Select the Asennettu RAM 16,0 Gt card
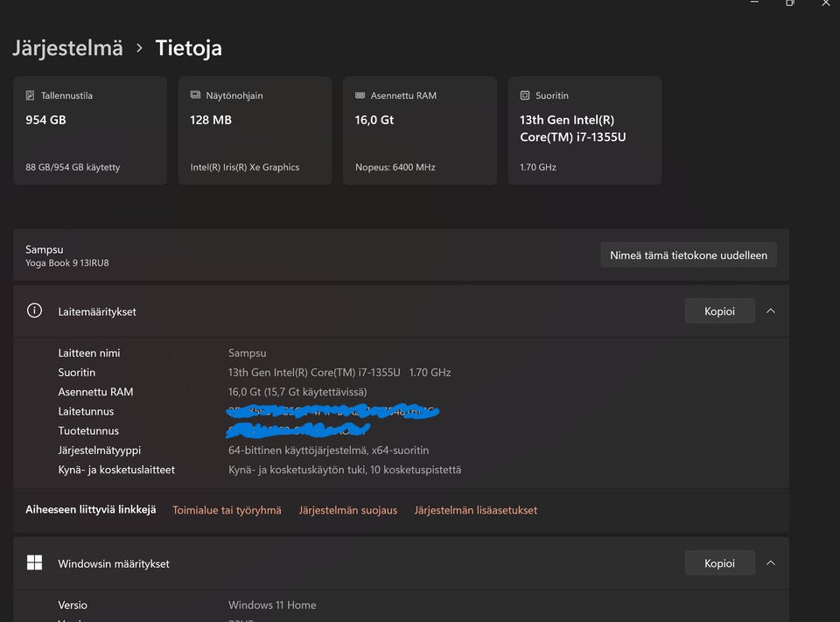840x622 pixels. tap(419, 131)
